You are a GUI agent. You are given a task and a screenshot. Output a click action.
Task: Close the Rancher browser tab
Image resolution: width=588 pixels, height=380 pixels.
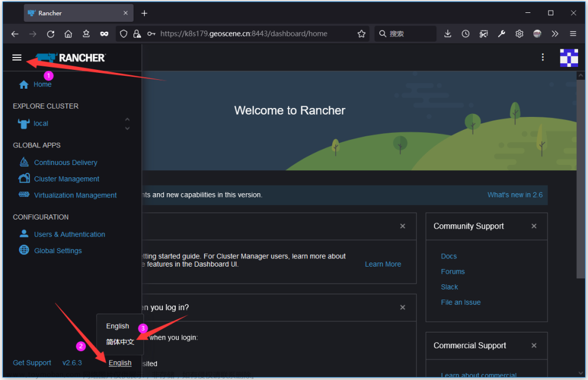tap(126, 13)
